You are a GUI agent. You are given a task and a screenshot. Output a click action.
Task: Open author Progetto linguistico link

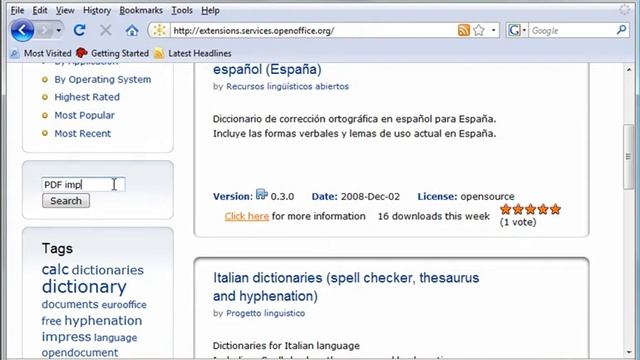point(265,313)
